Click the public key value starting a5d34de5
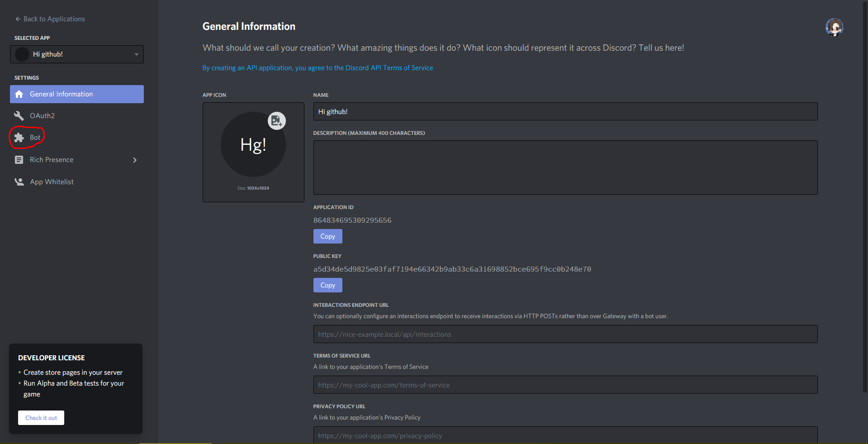This screenshot has height=444, width=868. (x=452, y=269)
